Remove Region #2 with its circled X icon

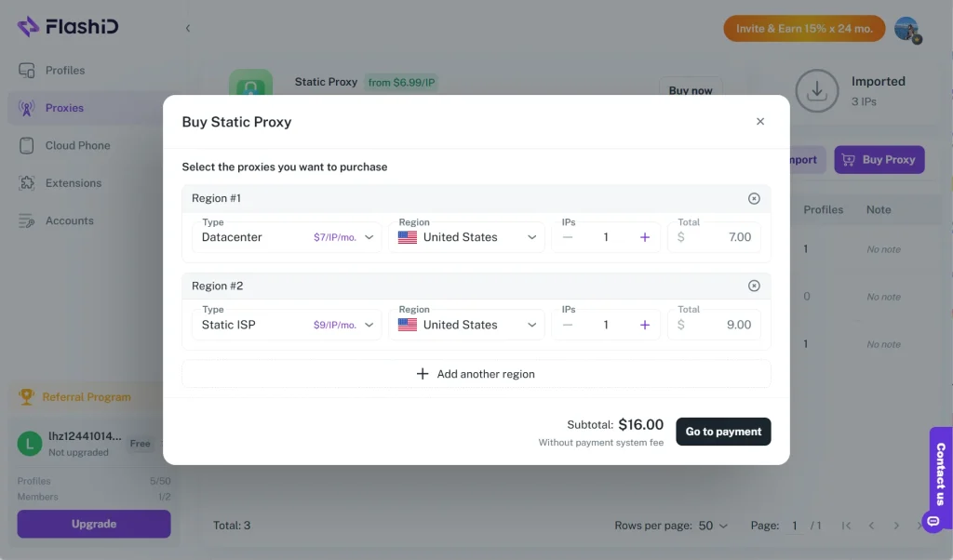tap(754, 286)
